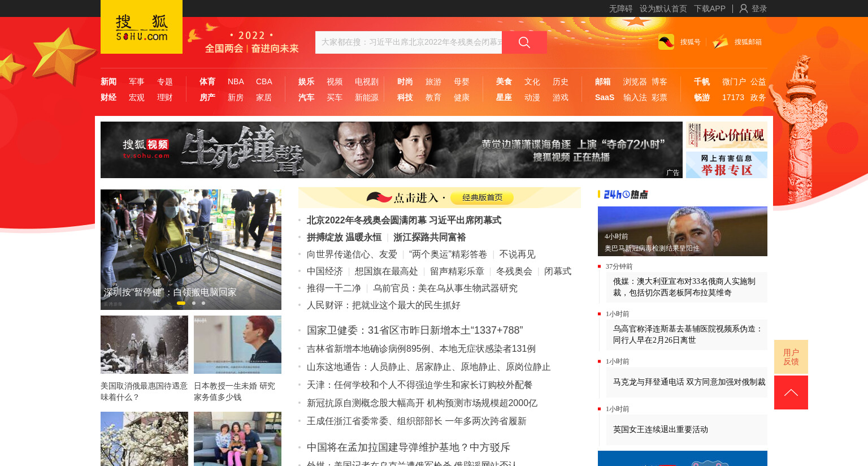Open the 搜狐号 icon link
The width and height of the screenshot is (868, 466).
[666, 42]
